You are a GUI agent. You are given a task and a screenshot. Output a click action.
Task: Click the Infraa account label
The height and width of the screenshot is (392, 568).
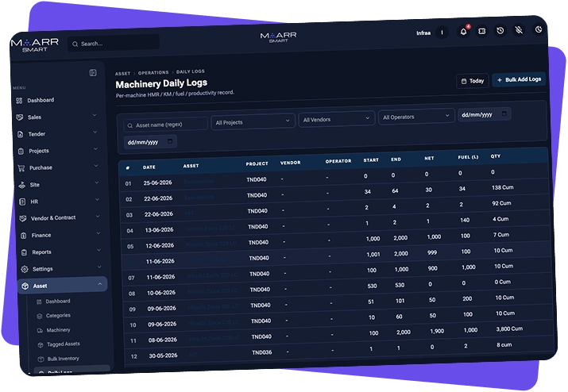(423, 33)
